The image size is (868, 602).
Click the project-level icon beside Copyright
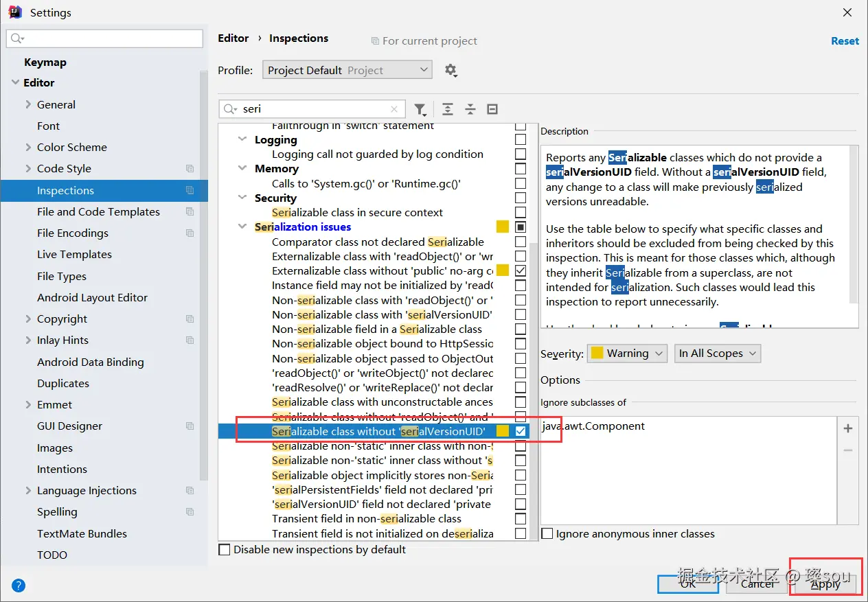tap(190, 319)
